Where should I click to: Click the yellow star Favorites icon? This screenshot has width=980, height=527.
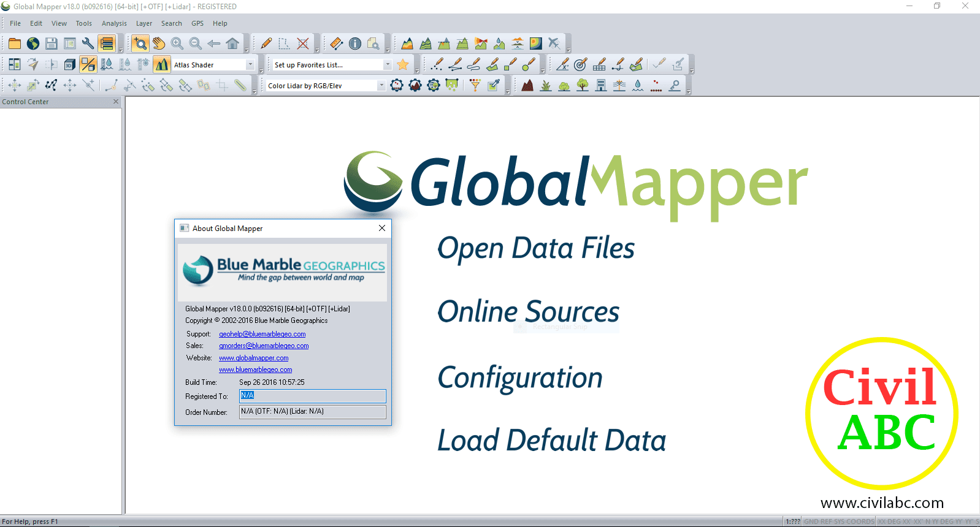click(403, 64)
